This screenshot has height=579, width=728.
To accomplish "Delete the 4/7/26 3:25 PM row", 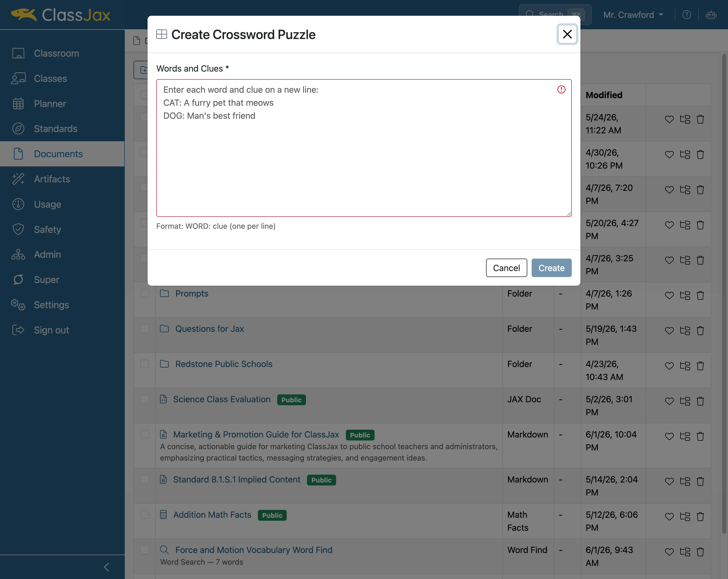I will coord(700,260).
